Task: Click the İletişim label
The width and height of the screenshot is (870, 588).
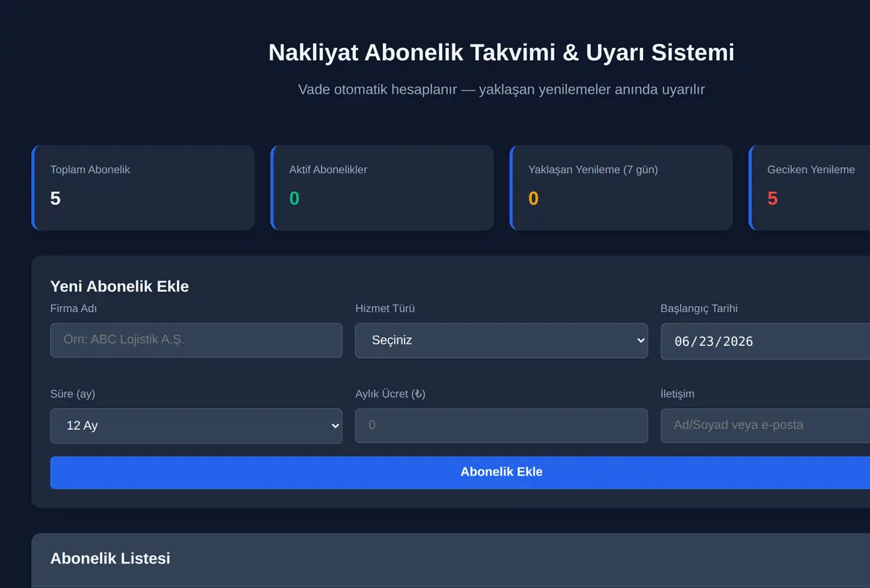Action: pyautogui.click(x=677, y=394)
